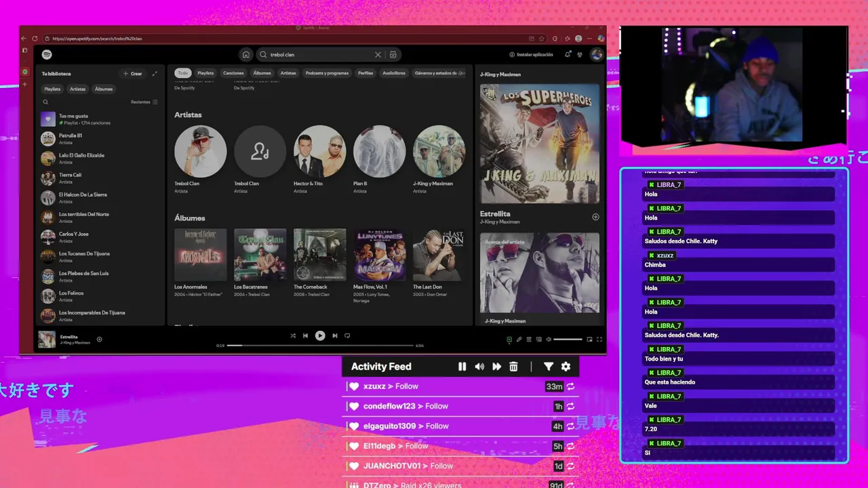Image resolution: width=868 pixels, height=488 pixels.
Task: Add now-playing Estrellita to liked songs
Action: (99, 339)
